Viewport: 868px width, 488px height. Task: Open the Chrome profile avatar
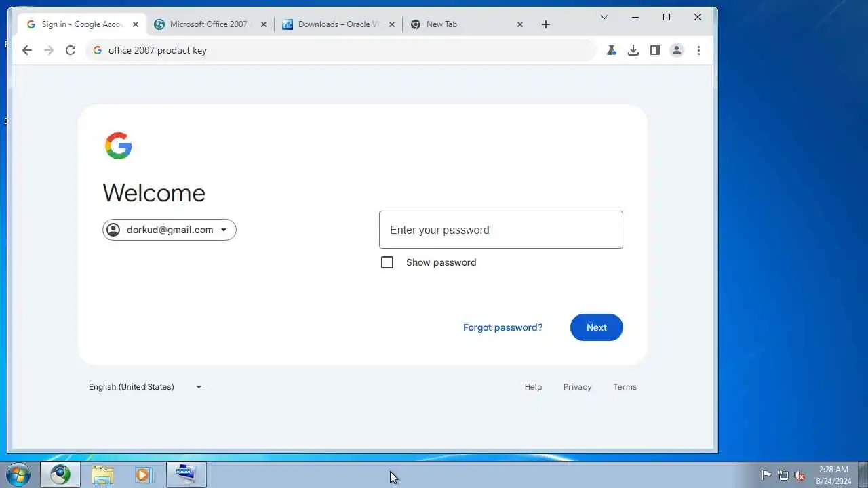click(x=677, y=50)
